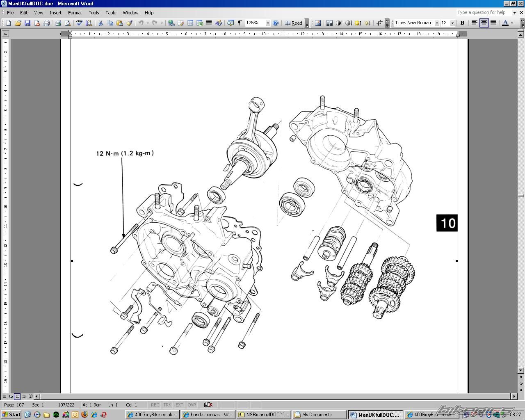Select the Crop tool icon
The image size is (525, 420).
(x=379, y=23)
